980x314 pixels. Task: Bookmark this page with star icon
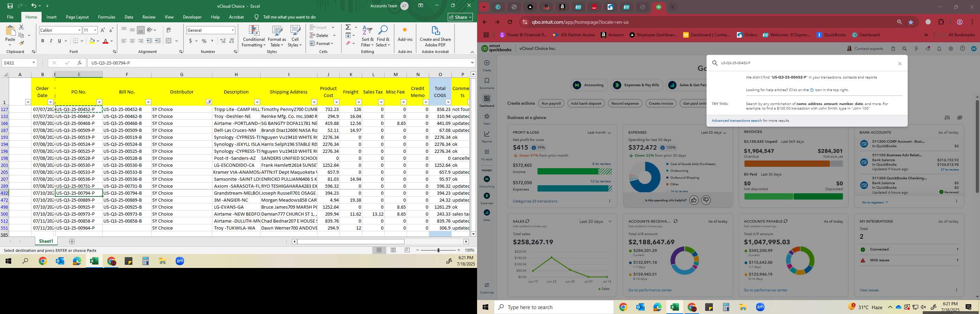point(911,22)
